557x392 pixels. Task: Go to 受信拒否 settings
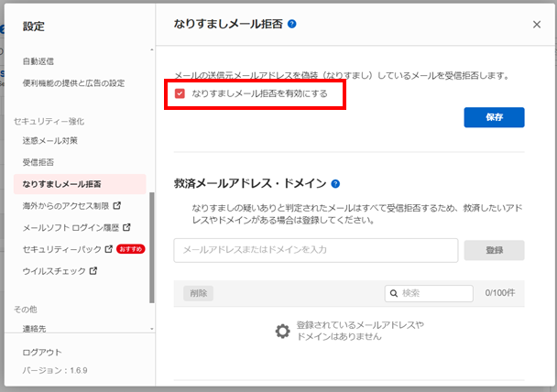[38, 163]
